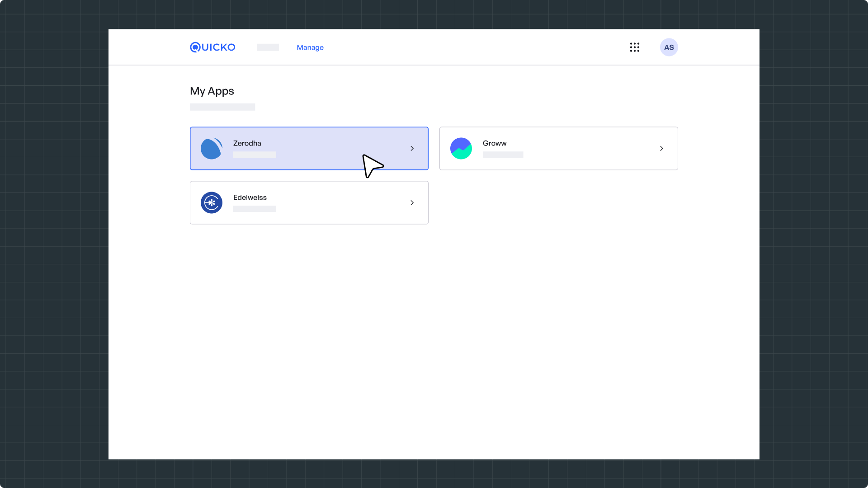868x488 pixels.
Task: Click the My Apps heading
Action: pyautogui.click(x=212, y=91)
